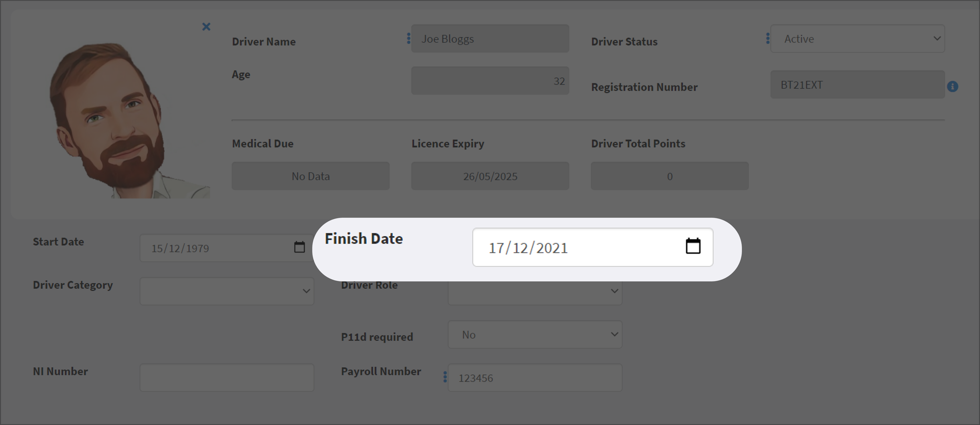Click the Driver Name field
Screen dimensions: 980x425
click(x=490, y=39)
